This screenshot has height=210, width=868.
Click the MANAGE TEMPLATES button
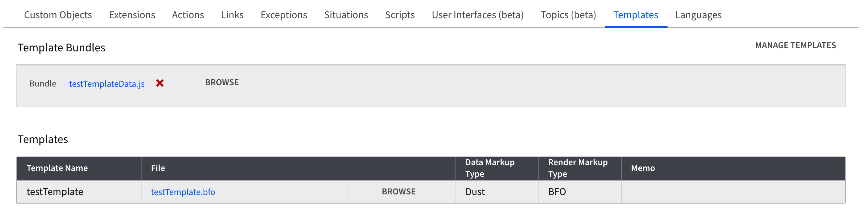tap(796, 45)
